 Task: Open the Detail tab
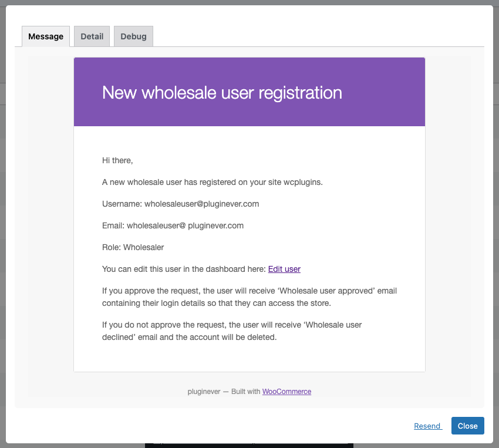[92, 36]
